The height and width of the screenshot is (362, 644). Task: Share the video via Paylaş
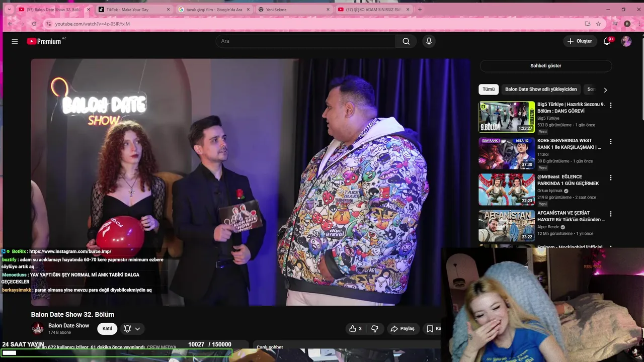click(x=403, y=329)
